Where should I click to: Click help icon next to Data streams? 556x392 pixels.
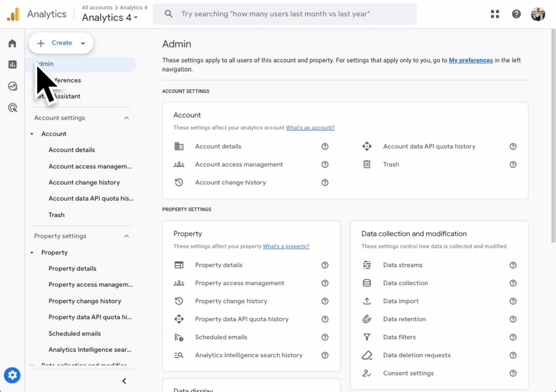coord(513,265)
